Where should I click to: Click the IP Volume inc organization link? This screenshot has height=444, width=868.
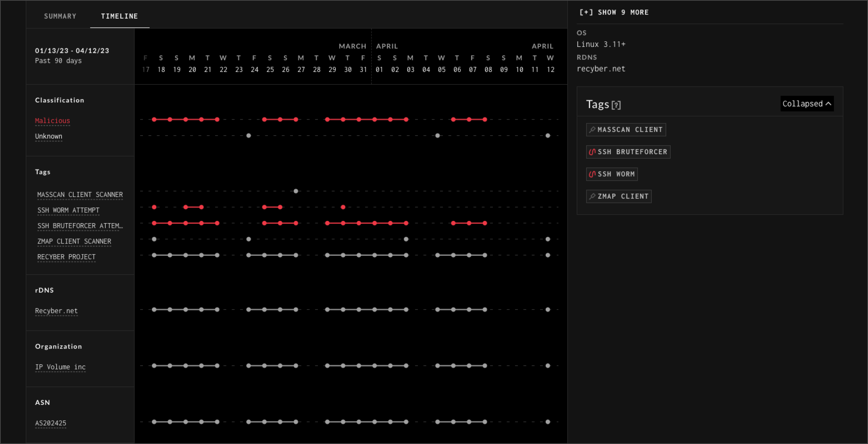(x=60, y=367)
